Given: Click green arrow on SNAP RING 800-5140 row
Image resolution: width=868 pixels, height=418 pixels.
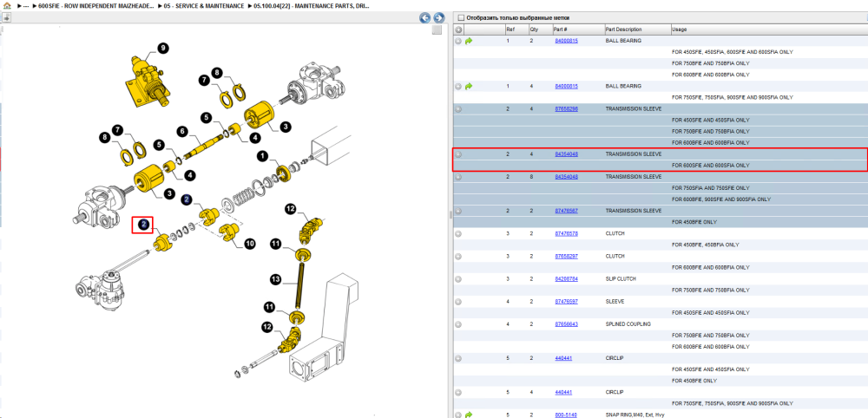Looking at the screenshot, I should click(x=469, y=415).
